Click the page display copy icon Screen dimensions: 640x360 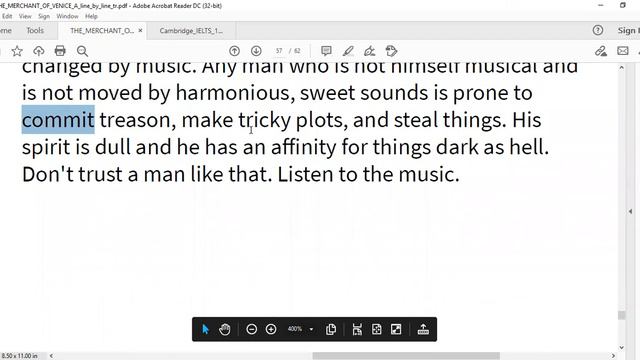[x=331, y=329]
